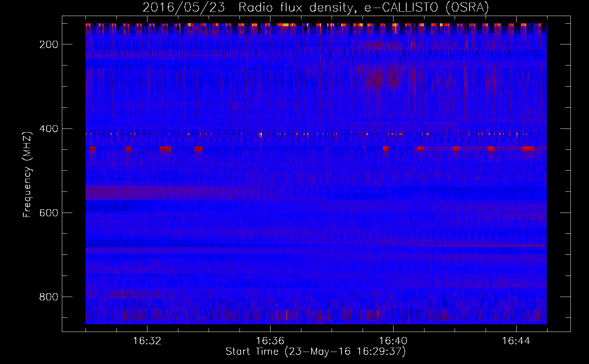Click the 800 frequency tick label
The image size is (589, 364).
point(48,297)
